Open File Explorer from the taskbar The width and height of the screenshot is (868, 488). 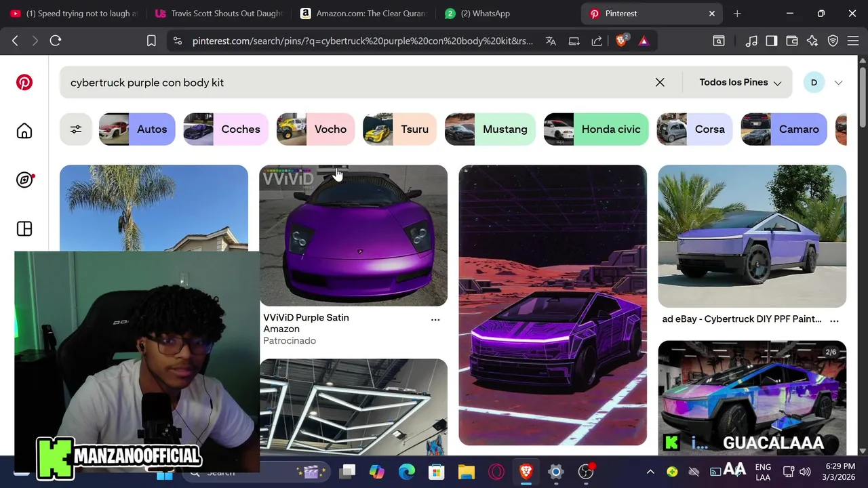467,472
